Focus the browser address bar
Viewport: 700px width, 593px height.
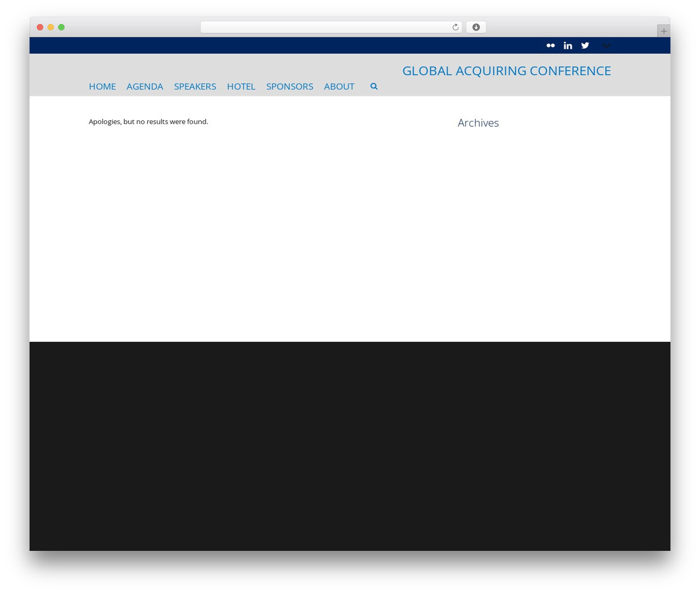[326, 27]
